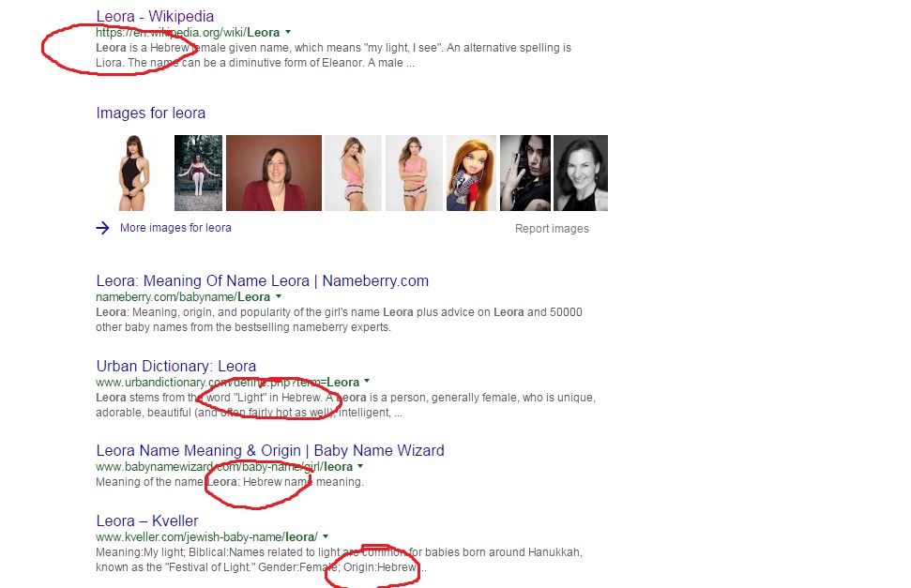The height and width of the screenshot is (588, 911).
Task: Open the image of the woman in a red top
Action: pos(273,173)
